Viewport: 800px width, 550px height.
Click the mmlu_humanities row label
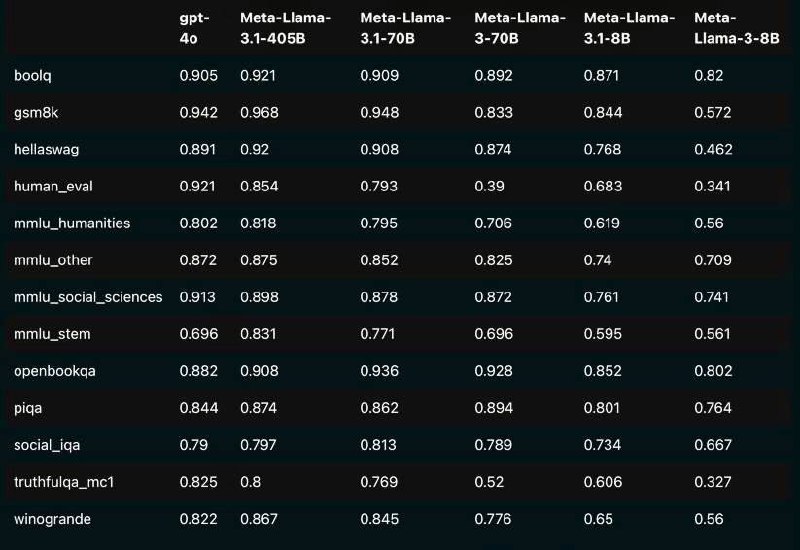tap(72, 223)
